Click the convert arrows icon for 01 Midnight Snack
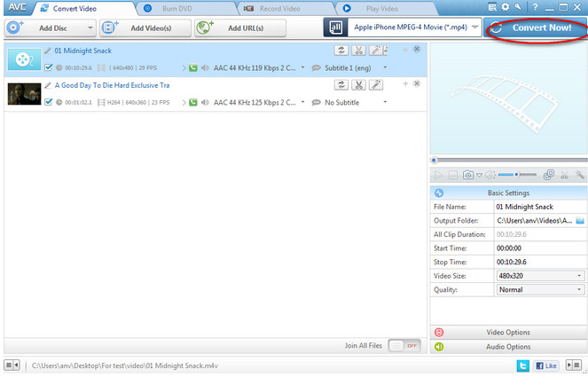 pyautogui.click(x=341, y=51)
